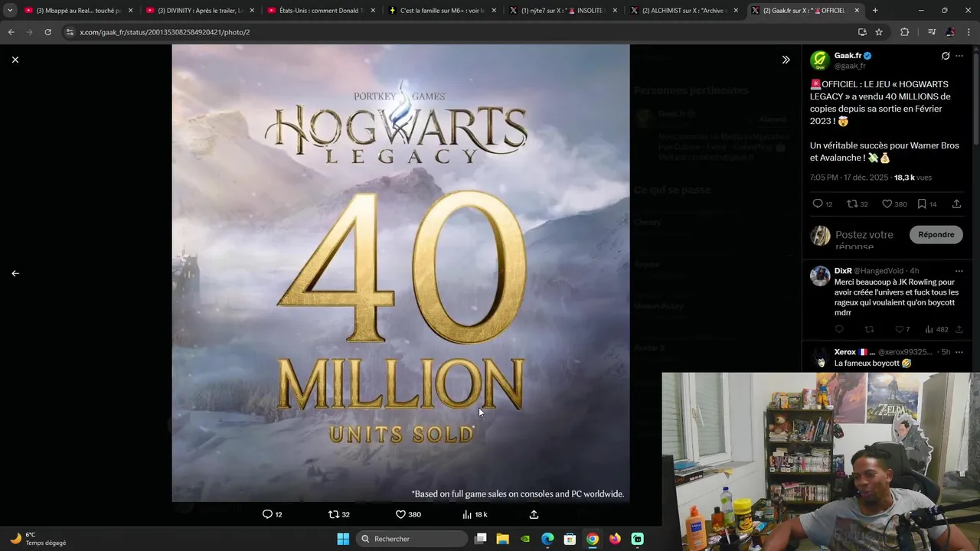980x551 pixels.
Task: Open the 18 k views stats below the photo
Action: 475,514
